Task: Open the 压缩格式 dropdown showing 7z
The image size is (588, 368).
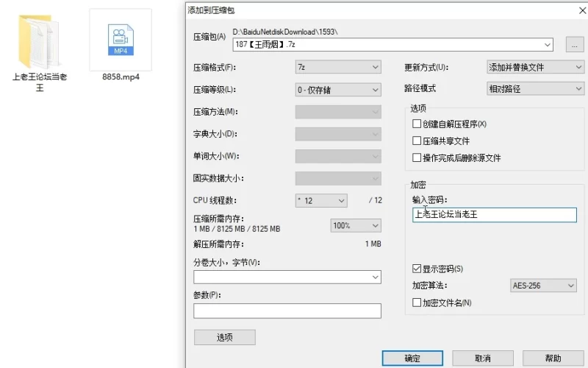Action: pos(338,67)
